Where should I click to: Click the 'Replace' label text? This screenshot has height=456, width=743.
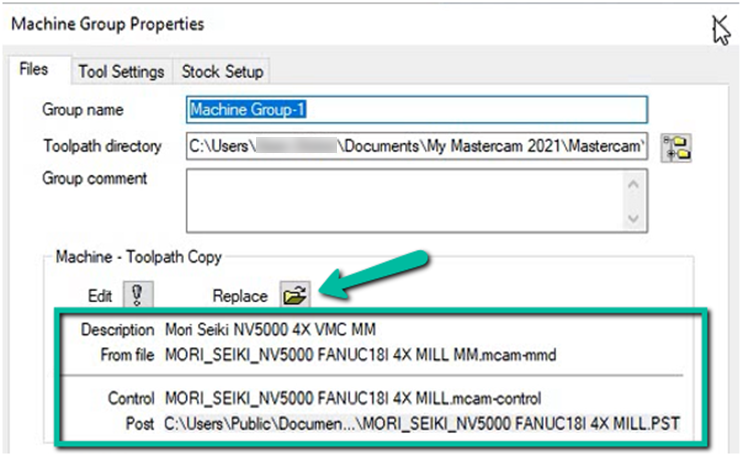point(240,296)
